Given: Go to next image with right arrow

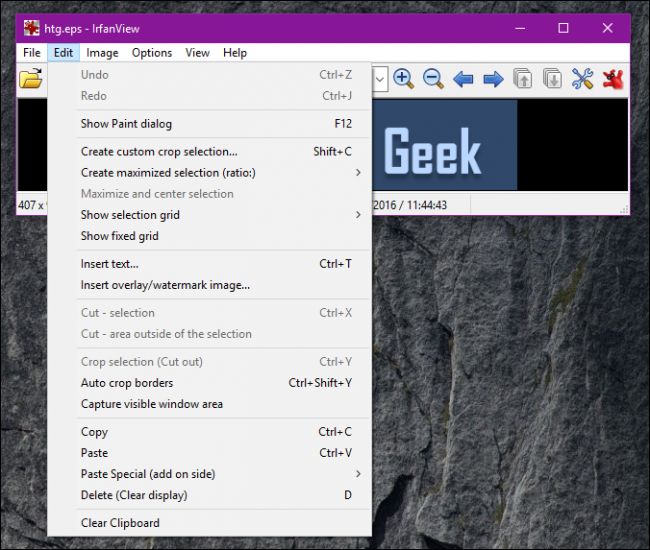Looking at the screenshot, I should [x=493, y=79].
